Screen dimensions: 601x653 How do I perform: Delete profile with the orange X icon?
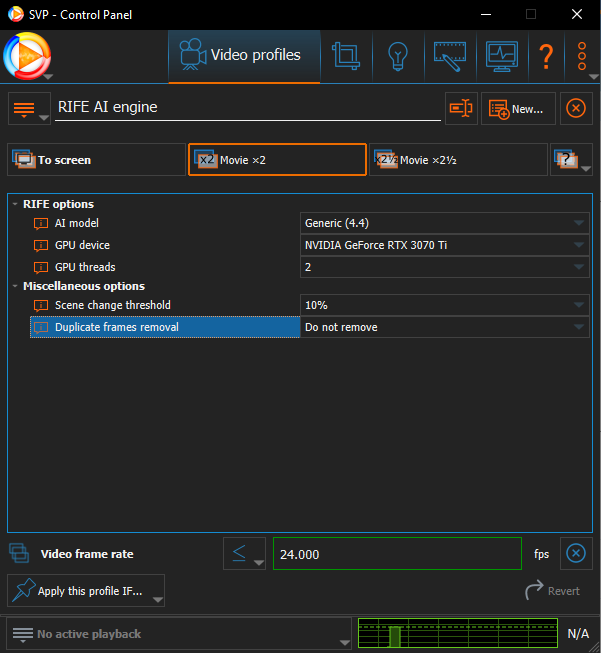click(x=575, y=109)
